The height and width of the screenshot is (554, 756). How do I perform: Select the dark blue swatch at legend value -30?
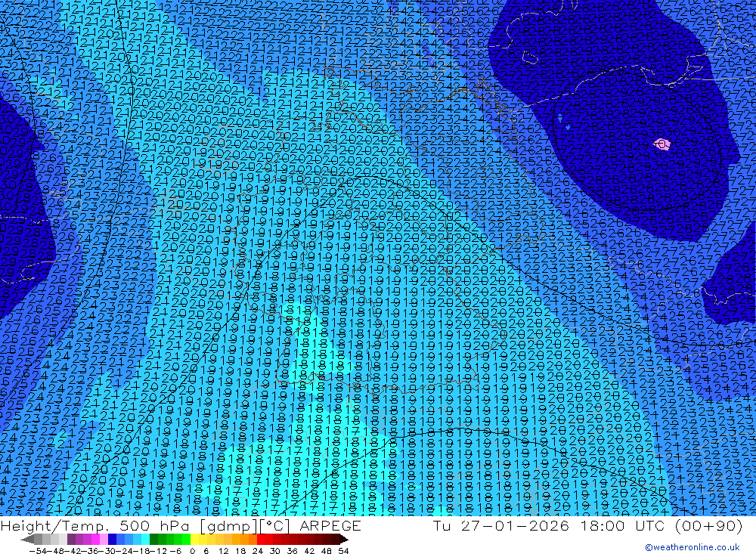click(112, 539)
